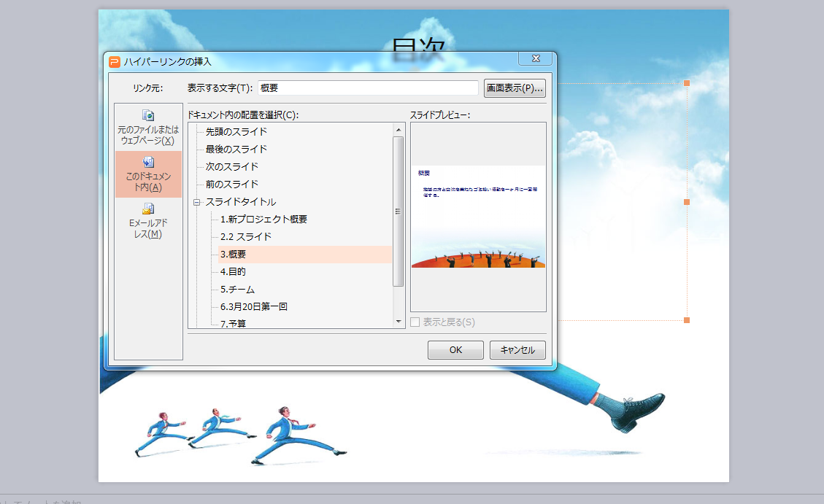Screen dimensions: 824x504
Task: Select 前のスライド in the list
Action: pyautogui.click(x=232, y=185)
